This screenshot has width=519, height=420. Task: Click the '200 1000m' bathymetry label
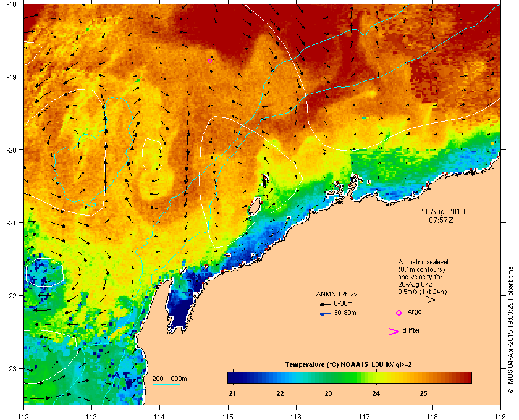(x=169, y=379)
